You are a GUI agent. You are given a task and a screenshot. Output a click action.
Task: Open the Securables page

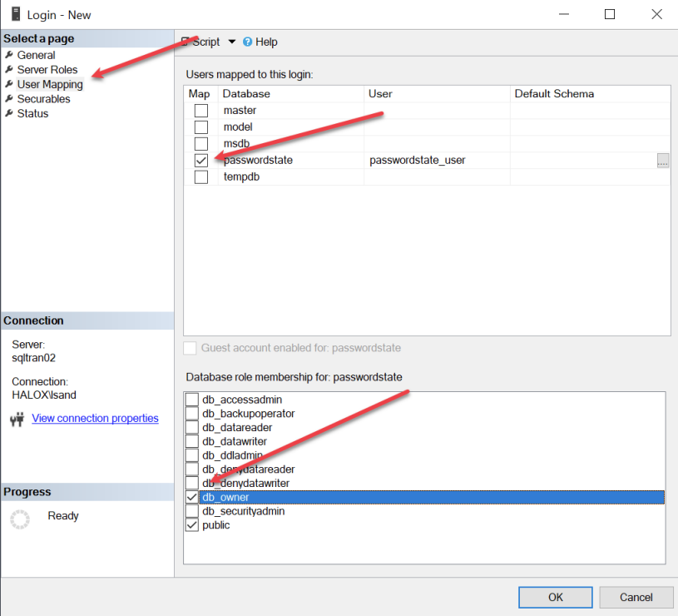43,99
